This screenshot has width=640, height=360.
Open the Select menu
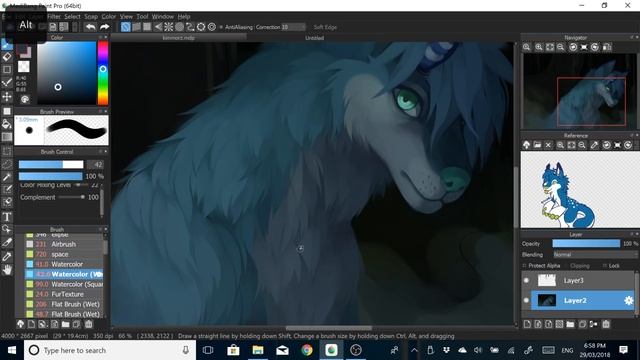click(x=72, y=16)
